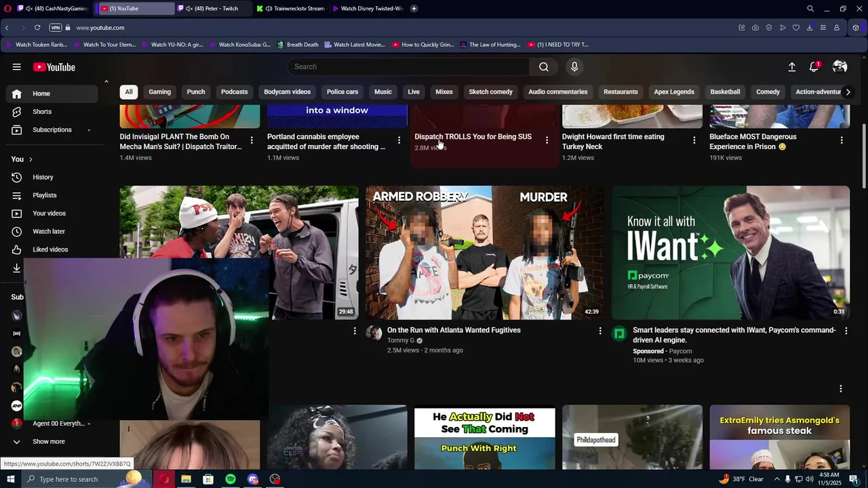
Task: Open Tommy G channel link
Action: pos(401,340)
